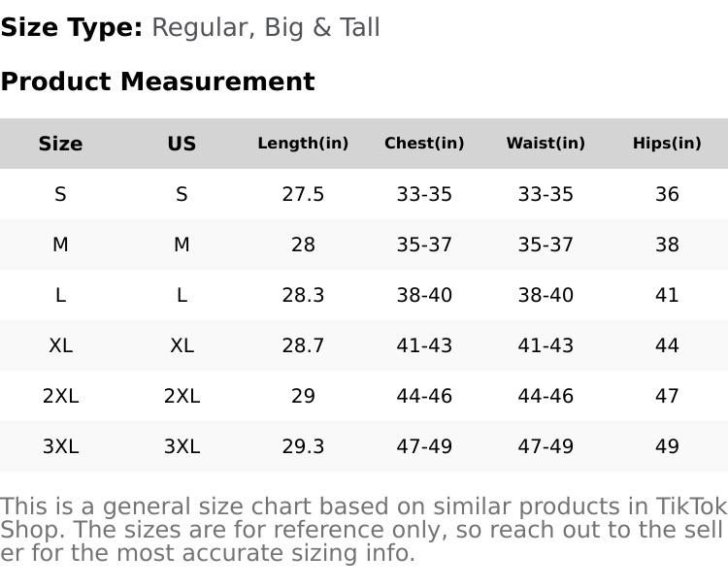Click waist value 41-43
This screenshot has height=588, width=728.
tap(546, 345)
